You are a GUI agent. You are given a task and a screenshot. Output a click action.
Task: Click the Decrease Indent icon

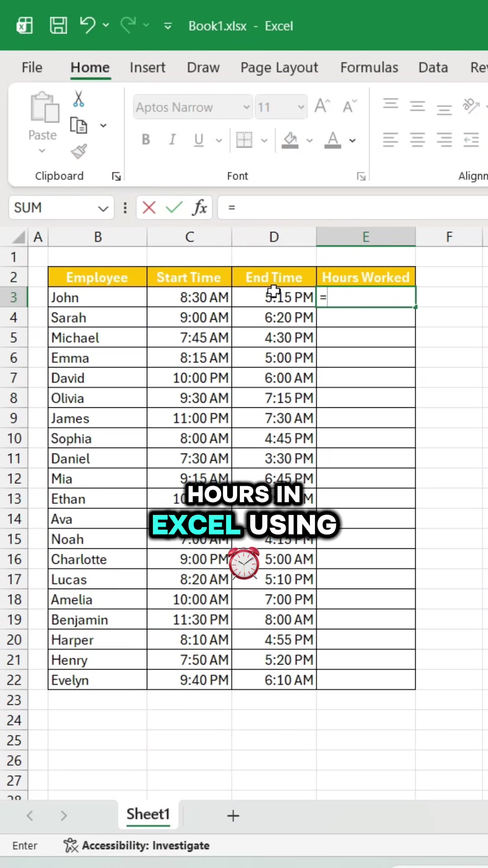pos(471,140)
